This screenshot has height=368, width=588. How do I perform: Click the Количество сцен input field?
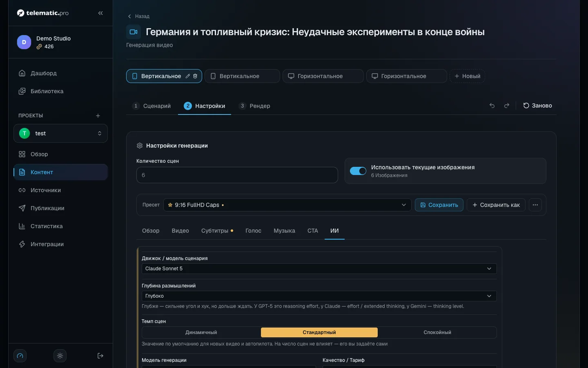[x=237, y=175]
